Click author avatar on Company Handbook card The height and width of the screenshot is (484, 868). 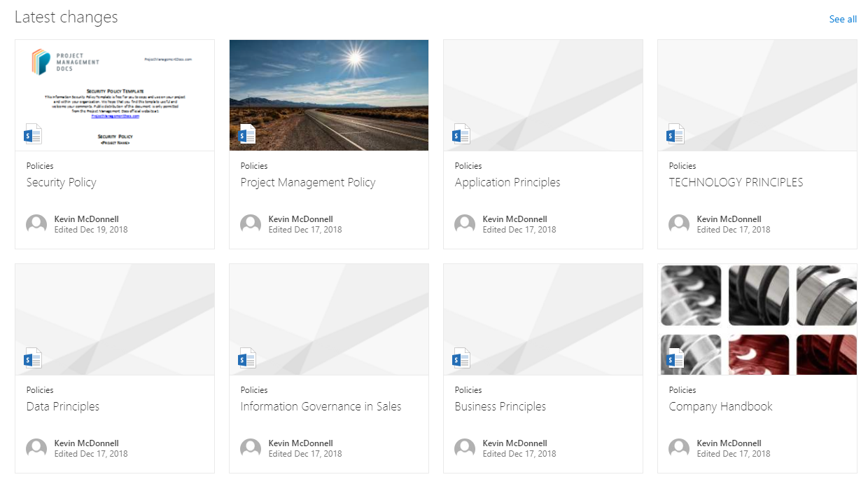click(x=679, y=448)
